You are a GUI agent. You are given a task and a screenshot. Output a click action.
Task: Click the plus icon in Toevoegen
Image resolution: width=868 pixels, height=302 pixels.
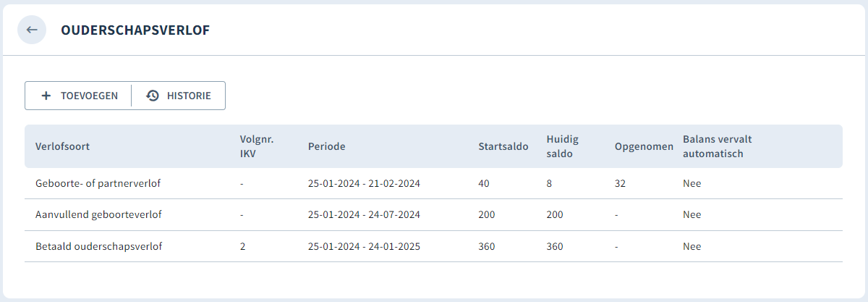46,96
